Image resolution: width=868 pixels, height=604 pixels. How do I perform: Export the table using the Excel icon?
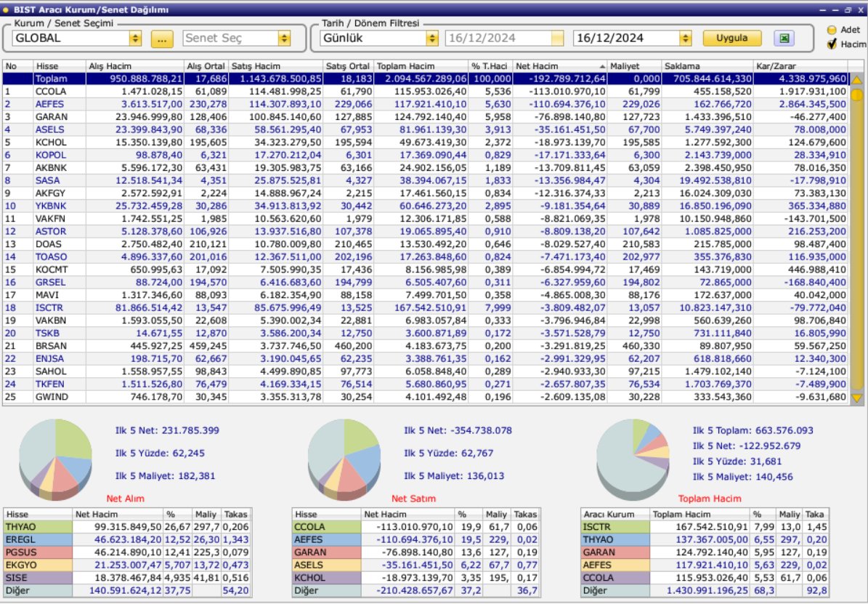[x=784, y=39]
